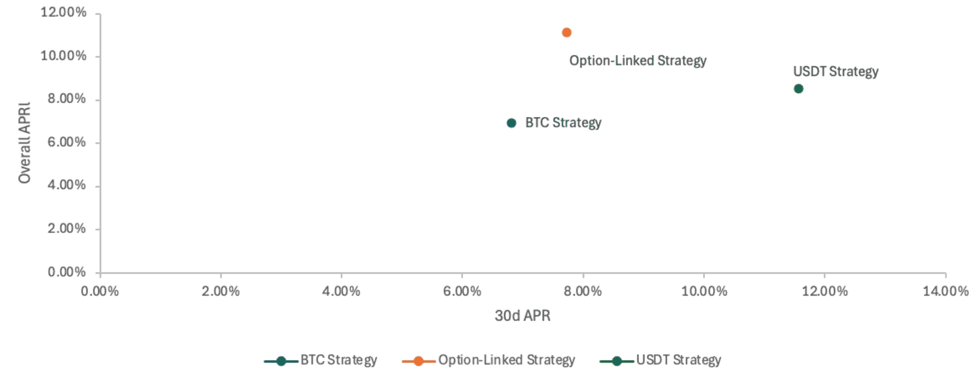
Task: Click the 2.00% tick label on the horizontal axis
Action: pyautogui.click(x=220, y=291)
